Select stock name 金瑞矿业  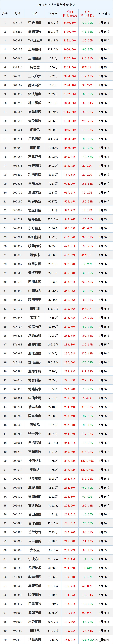[x=35, y=192]
